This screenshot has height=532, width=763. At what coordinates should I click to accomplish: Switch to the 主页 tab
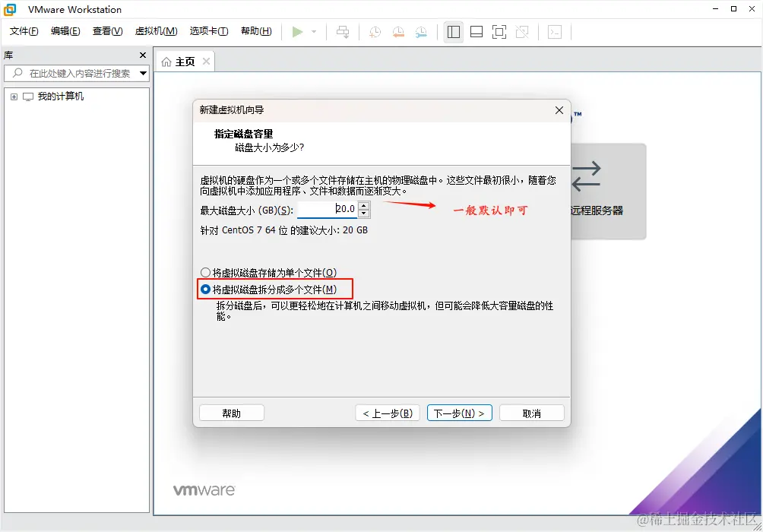pos(185,62)
